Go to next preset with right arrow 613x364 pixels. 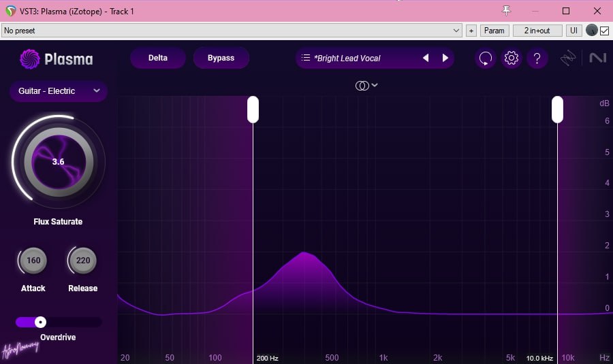click(x=445, y=58)
